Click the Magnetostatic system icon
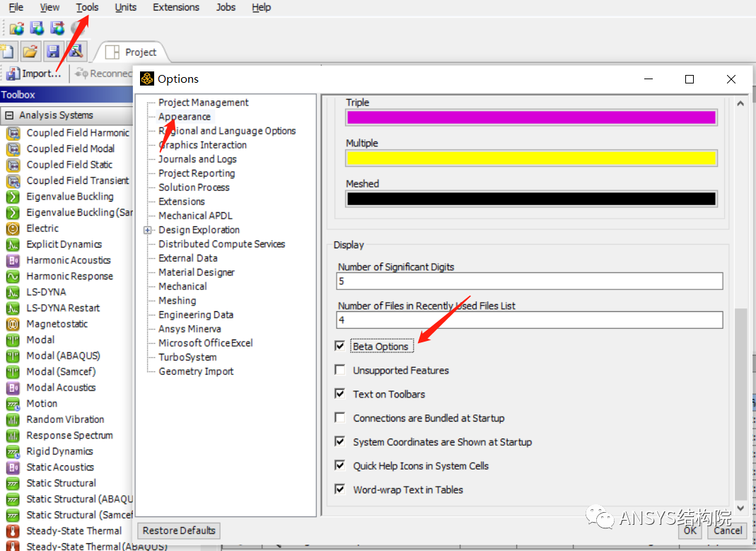756x551 pixels. pyautogui.click(x=13, y=324)
